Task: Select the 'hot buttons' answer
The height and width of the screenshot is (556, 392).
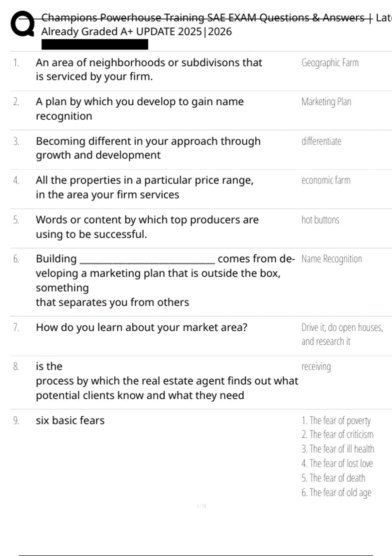Action: (x=320, y=220)
